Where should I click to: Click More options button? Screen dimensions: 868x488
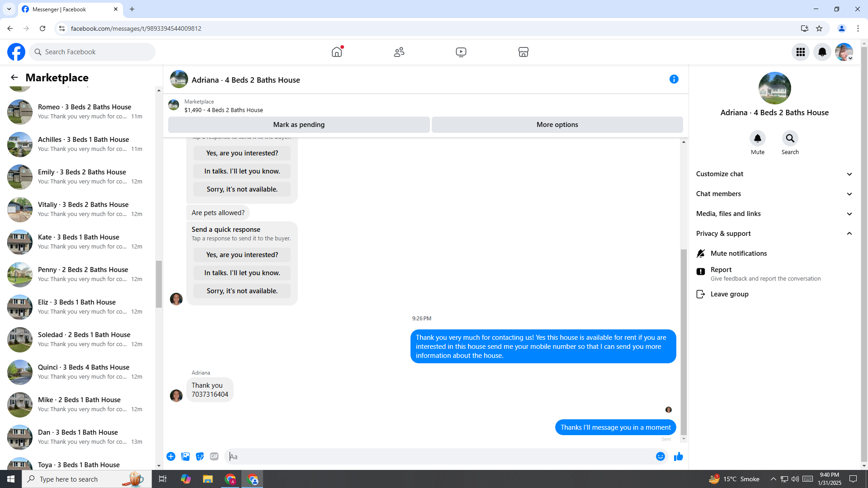coord(557,125)
